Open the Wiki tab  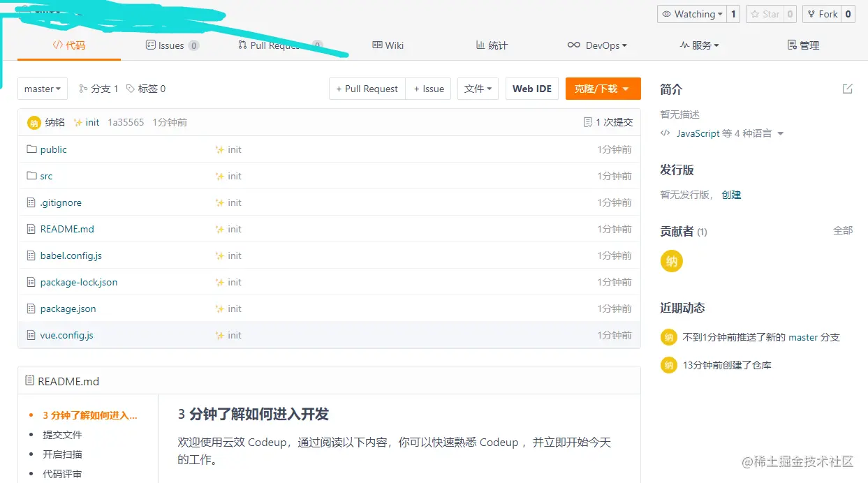pyautogui.click(x=388, y=45)
